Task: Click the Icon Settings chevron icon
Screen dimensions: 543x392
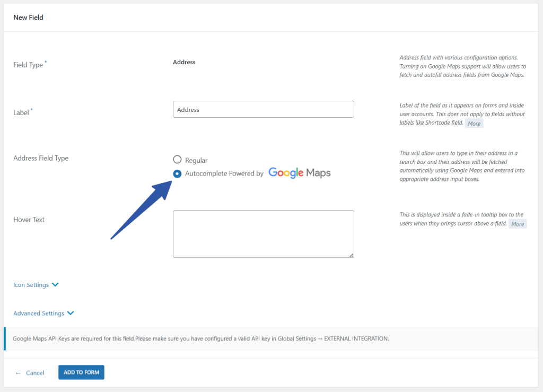Action: coord(55,284)
